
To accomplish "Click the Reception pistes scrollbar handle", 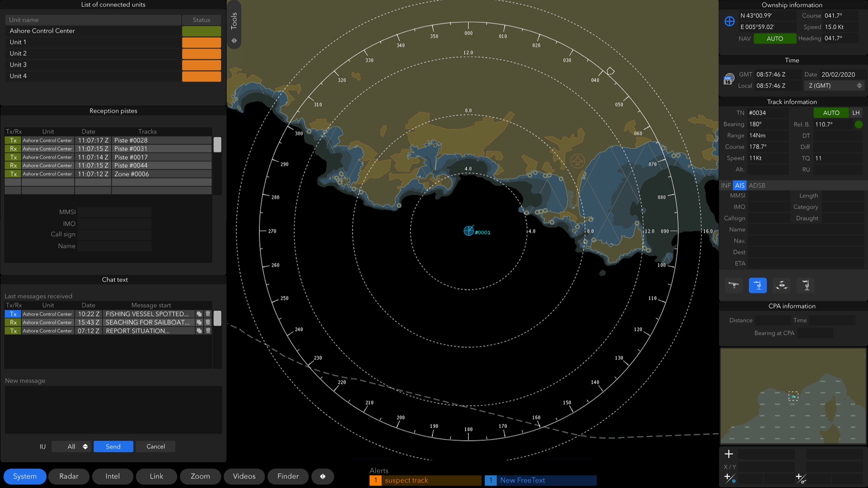I will tap(217, 144).
